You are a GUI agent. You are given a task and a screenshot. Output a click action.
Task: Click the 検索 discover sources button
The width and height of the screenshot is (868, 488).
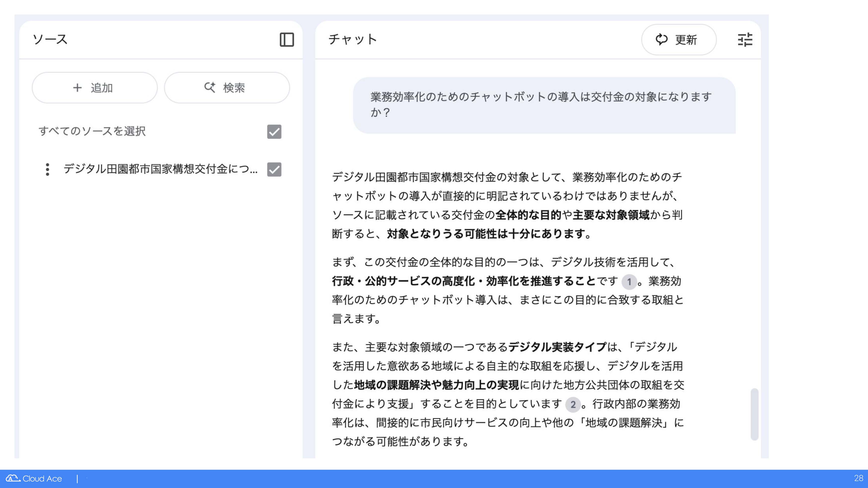coord(227,87)
